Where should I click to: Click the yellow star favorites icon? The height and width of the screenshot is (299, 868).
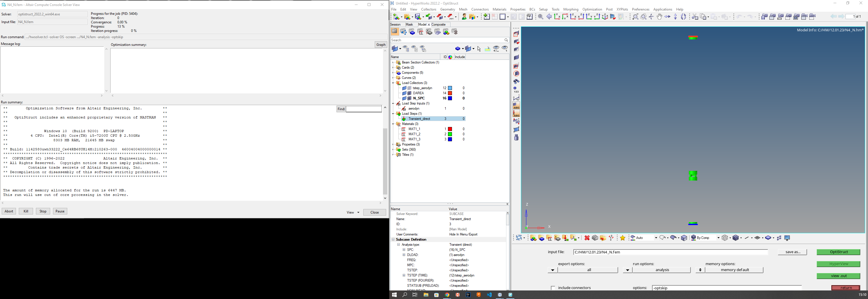tap(622, 238)
